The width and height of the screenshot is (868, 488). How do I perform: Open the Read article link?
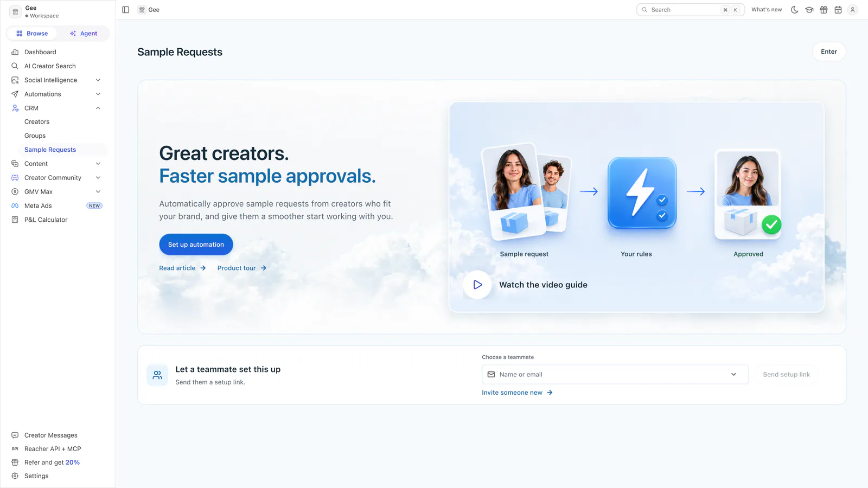182,268
